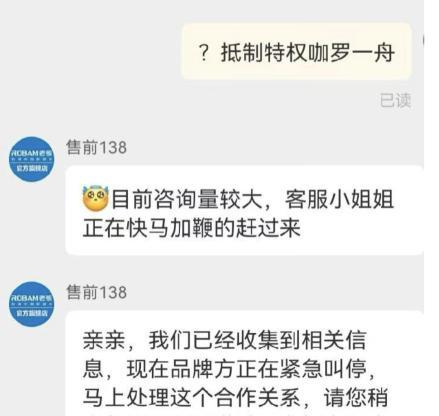Select the 现在品牌方正在紧急叫停 line
This screenshot has height=416, width=439.
(229, 369)
